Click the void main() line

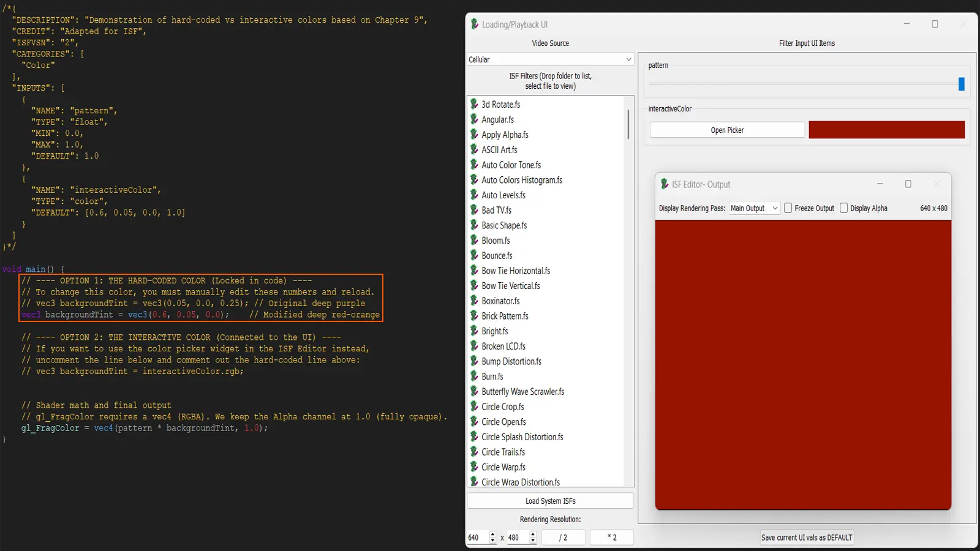click(33, 269)
